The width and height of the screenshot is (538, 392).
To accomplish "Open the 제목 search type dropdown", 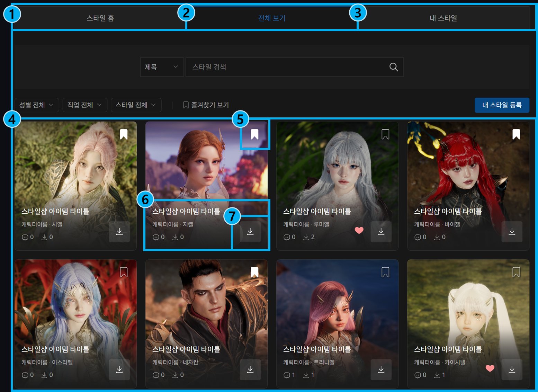I will [x=162, y=67].
